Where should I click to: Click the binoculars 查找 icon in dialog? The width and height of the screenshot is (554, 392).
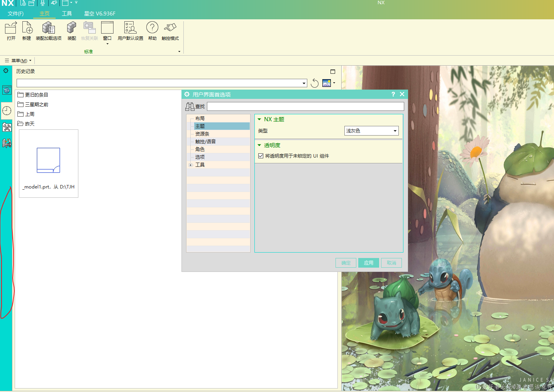[x=190, y=107]
